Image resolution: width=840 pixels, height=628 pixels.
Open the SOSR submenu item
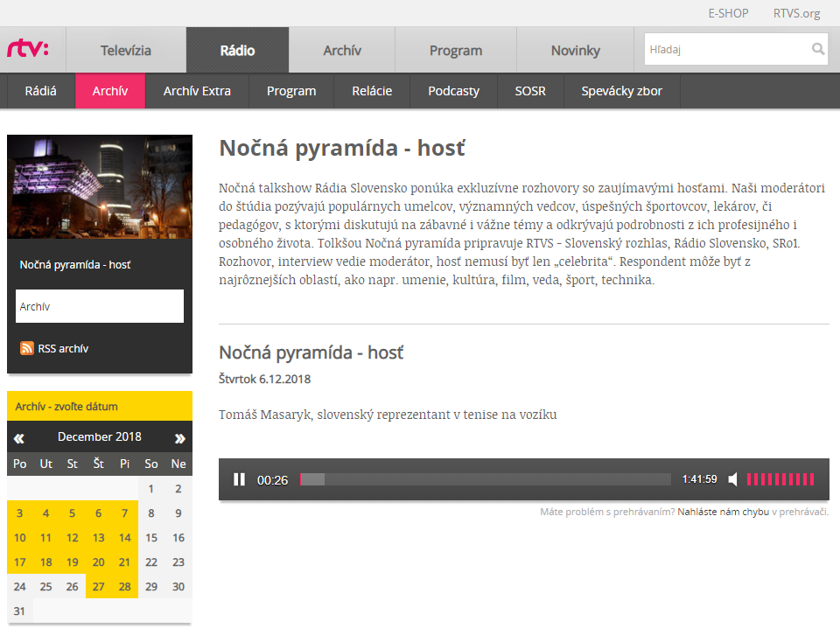(x=530, y=91)
